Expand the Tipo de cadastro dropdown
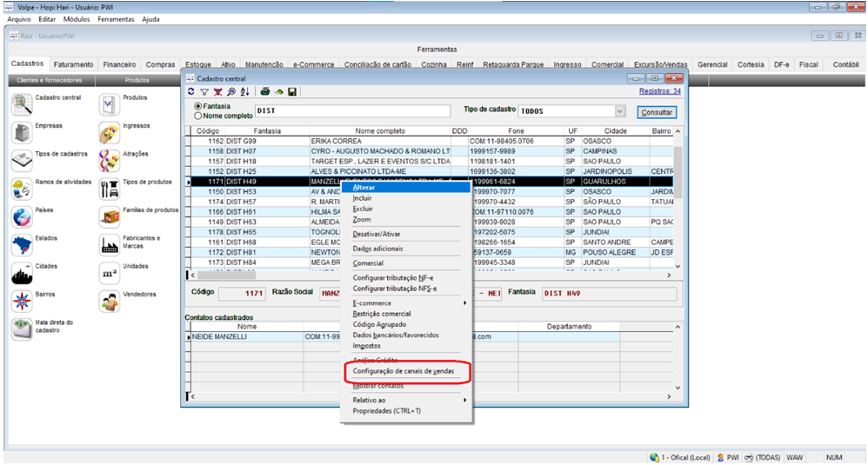Image resolution: width=868 pixels, height=465 pixels. (x=619, y=111)
